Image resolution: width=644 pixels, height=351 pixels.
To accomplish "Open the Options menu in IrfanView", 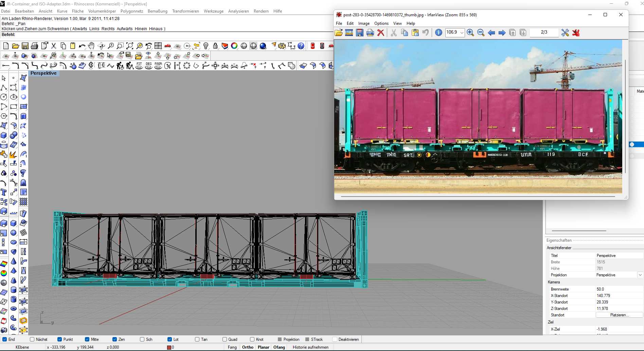I will click(x=381, y=23).
